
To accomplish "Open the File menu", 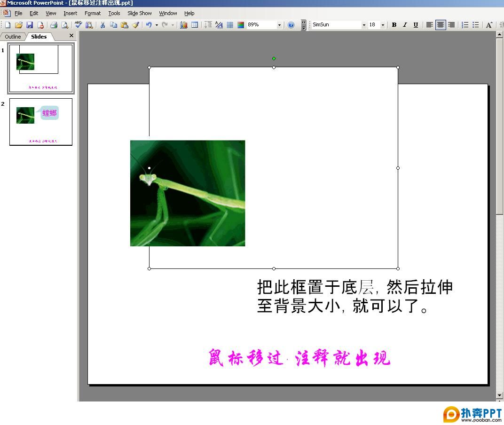I will click(18, 13).
